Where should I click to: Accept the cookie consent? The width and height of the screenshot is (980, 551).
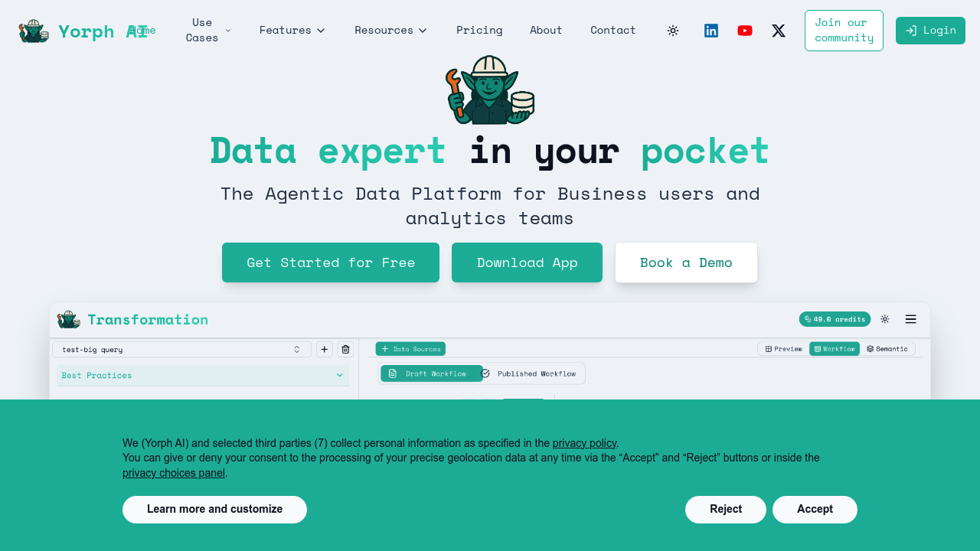pyautogui.click(x=815, y=510)
